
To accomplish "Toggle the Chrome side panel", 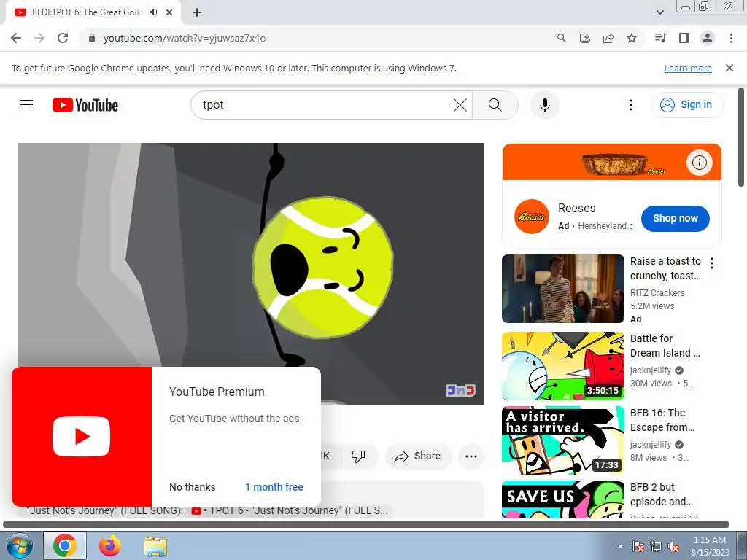I will point(684,38).
